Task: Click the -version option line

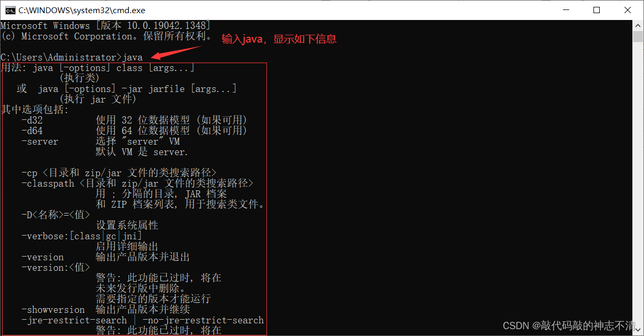Action: coord(105,257)
